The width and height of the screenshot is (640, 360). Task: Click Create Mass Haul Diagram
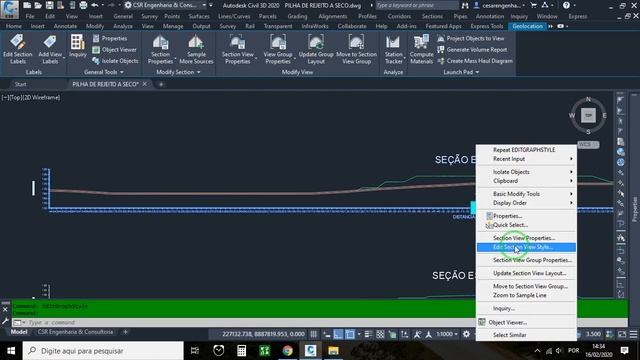click(x=475, y=61)
